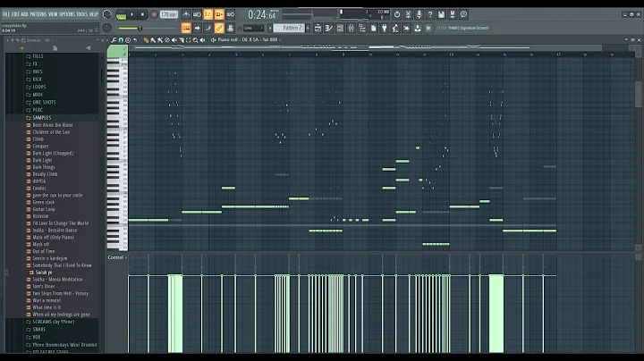The image size is (644, 361).
Task: Open the FILE menu
Action: [x=5, y=14]
